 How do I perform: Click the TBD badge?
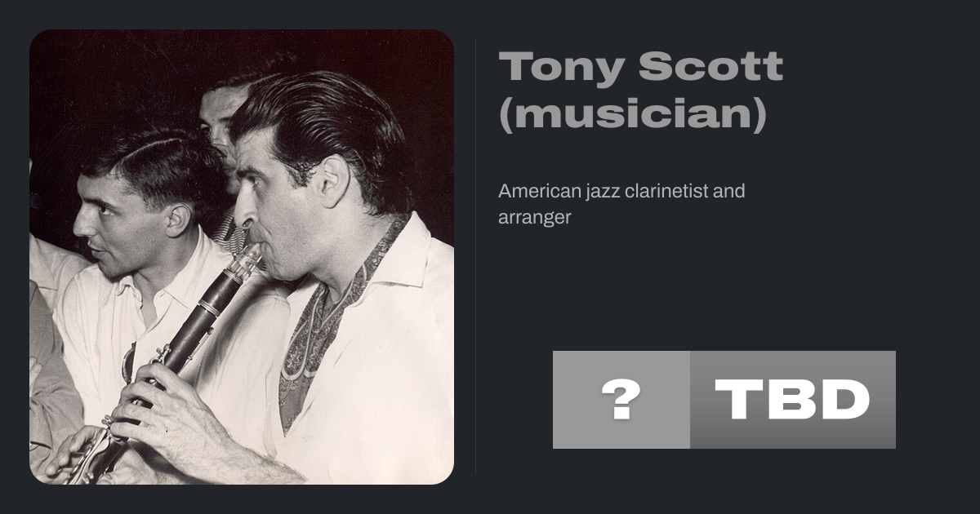click(x=792, y=400)
